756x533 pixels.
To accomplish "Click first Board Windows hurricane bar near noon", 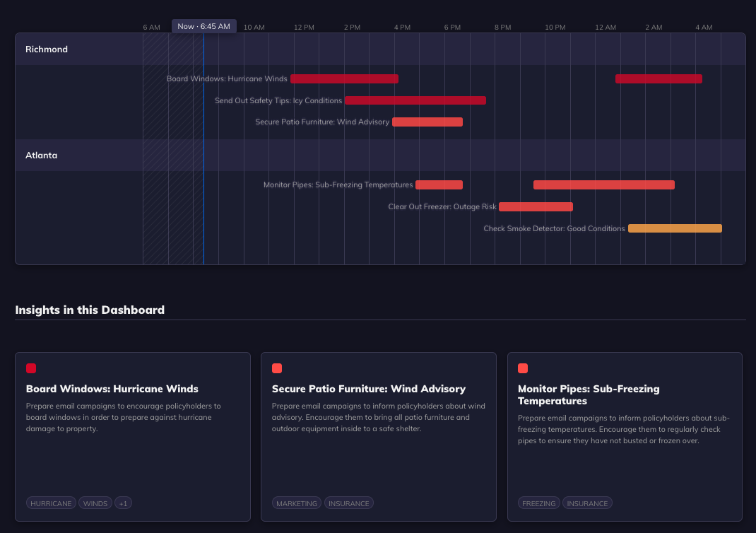I will click(x=344, y=78).
